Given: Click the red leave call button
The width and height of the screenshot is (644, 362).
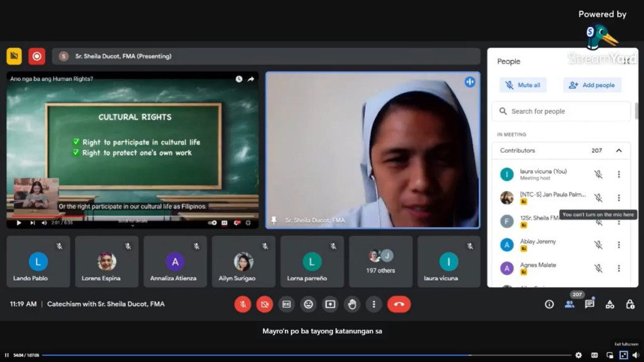Looking at the screenshot, I should coord(399,304).
